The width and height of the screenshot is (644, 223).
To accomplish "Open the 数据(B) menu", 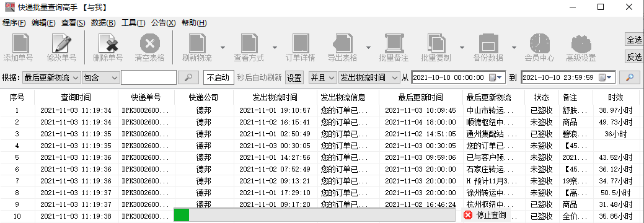I will (x=103, y=23).
